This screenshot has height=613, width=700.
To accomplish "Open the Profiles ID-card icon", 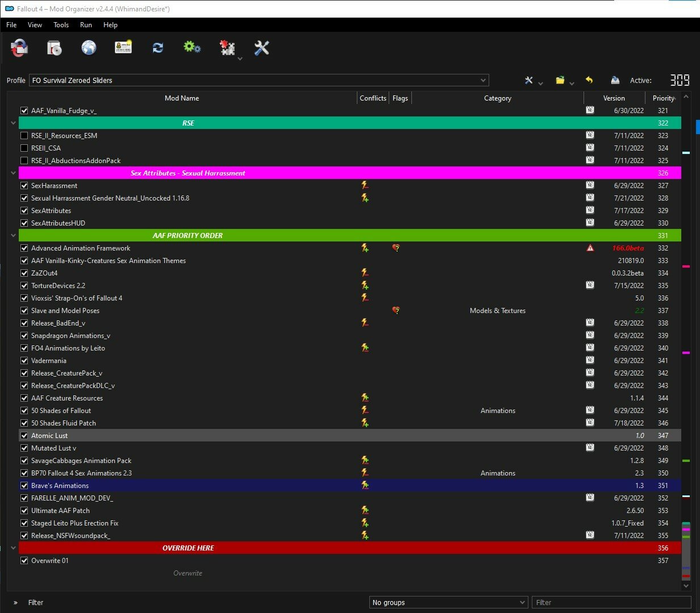I will (x=123, y=48).
